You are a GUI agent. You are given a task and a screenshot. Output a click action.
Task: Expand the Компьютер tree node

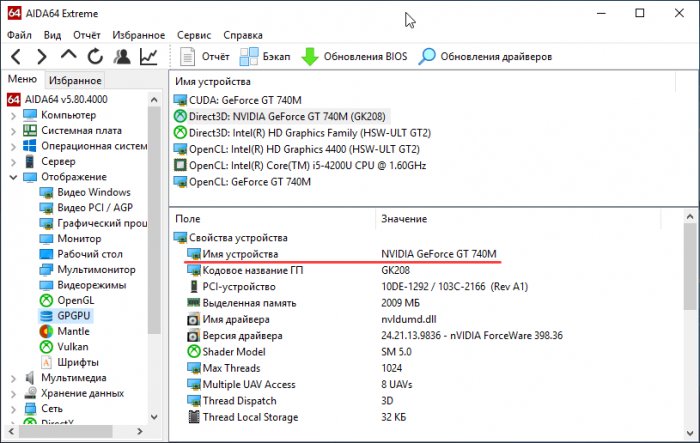[13, 116]
